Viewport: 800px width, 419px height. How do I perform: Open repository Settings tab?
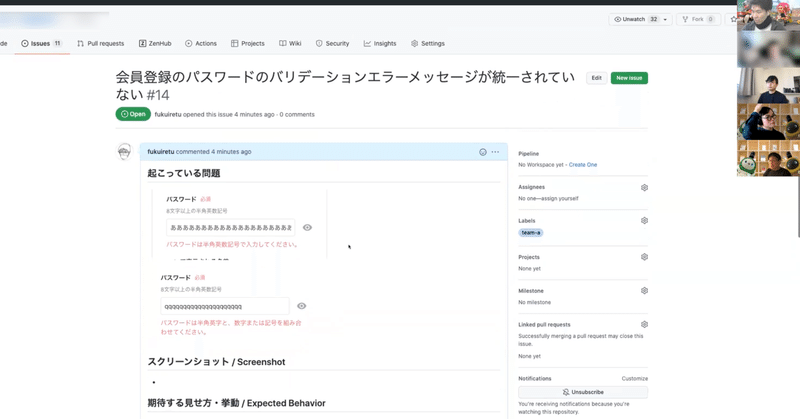(x=428, y=43)
